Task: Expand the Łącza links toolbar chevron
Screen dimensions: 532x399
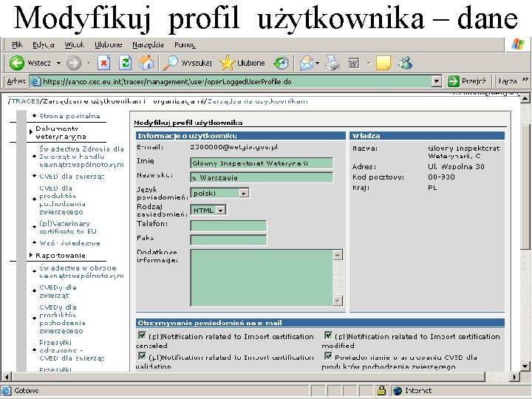Action: point(525,79)
